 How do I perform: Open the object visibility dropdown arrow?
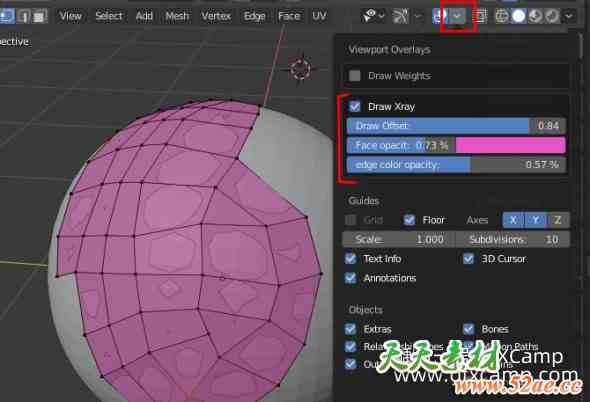coord(382,16)
